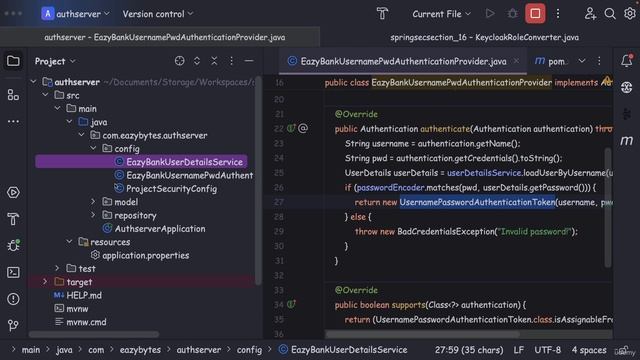Viewport: 640px width, 360px height.
Task: Expand the target folder
Action: pos(45,282)
